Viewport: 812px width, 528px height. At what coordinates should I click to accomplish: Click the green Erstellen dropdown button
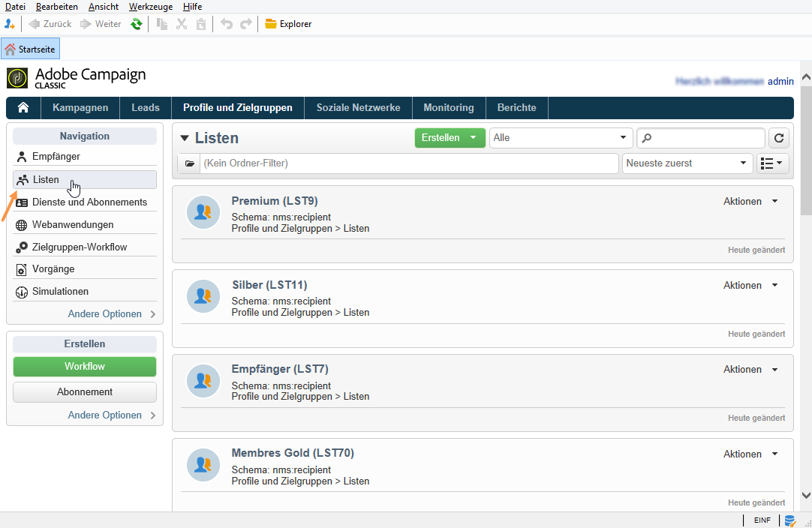pyautogui.click(x=450, y=138)
